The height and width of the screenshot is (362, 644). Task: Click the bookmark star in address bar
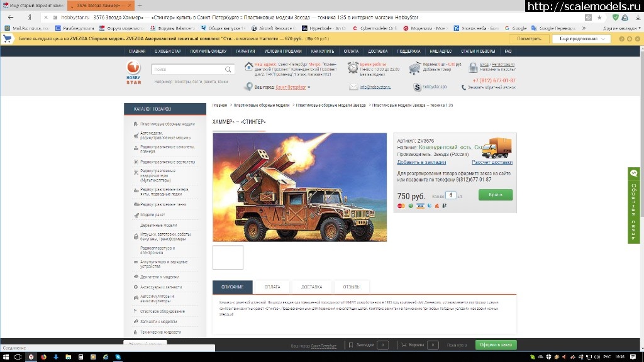click(599, 17)
